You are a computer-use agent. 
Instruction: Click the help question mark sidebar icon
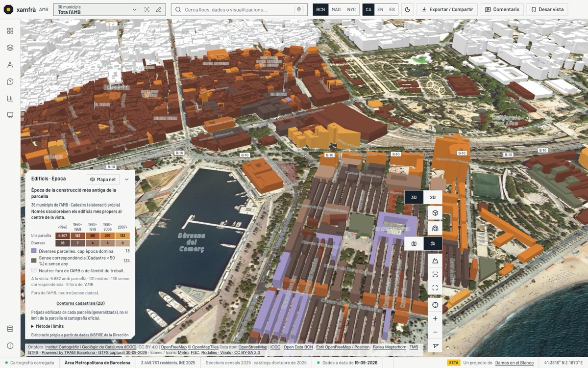(10, 81)
